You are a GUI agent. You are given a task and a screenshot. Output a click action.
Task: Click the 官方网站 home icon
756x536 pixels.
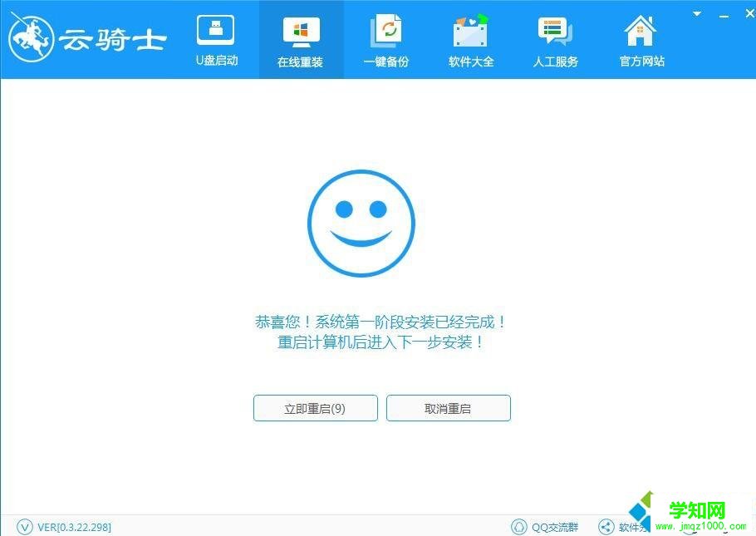click(640, 29)
